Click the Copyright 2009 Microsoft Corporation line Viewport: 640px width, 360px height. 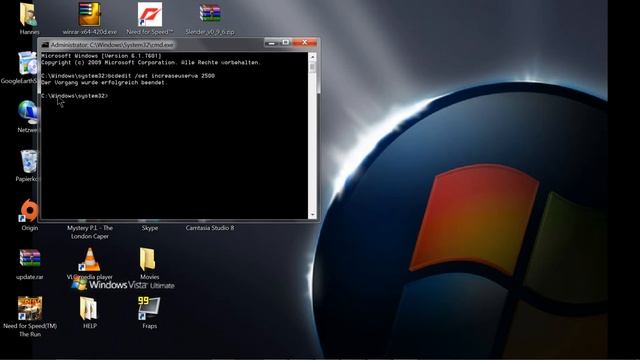click(151, 62)
